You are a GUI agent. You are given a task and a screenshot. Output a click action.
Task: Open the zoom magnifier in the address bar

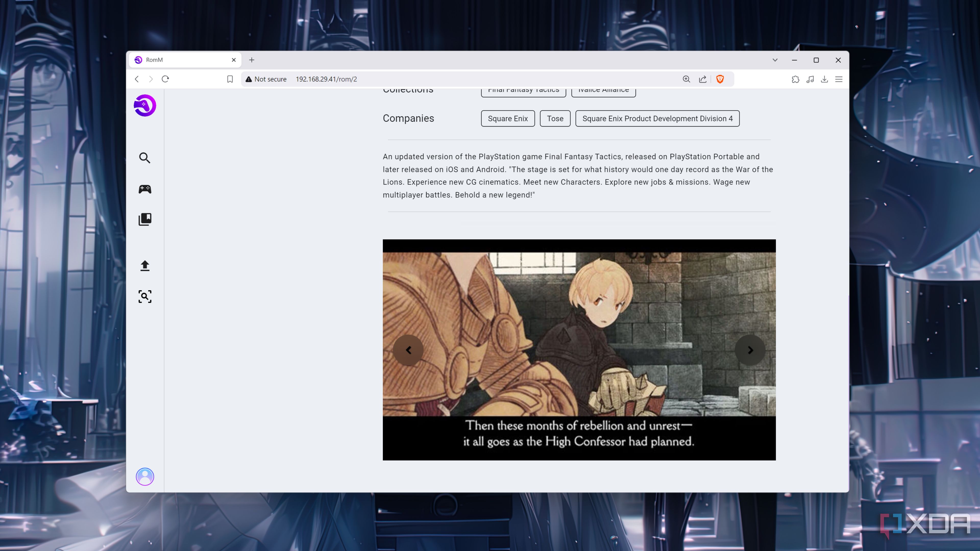[x=686, y=79]
